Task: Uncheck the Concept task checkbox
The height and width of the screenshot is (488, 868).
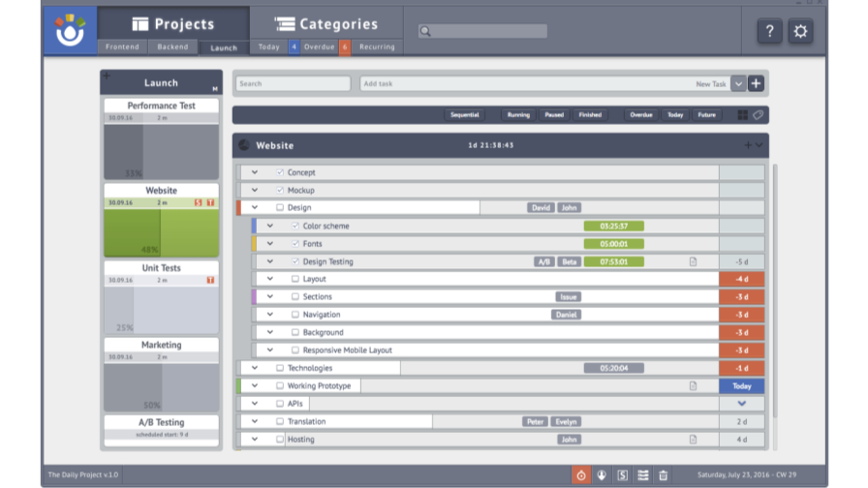Action: pyautogui.click(x=280, y=172)
